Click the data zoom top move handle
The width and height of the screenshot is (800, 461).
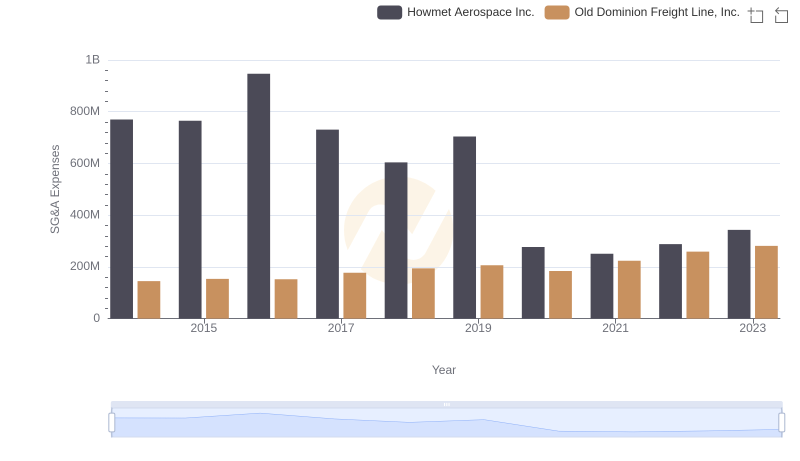[447, 404]
